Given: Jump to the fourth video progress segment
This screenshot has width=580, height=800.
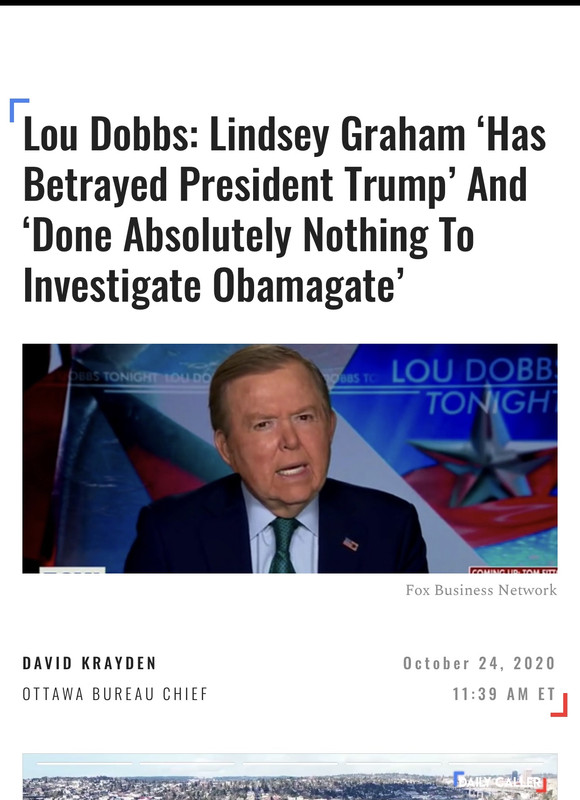Looking at the screenshot, I should 393,763.
